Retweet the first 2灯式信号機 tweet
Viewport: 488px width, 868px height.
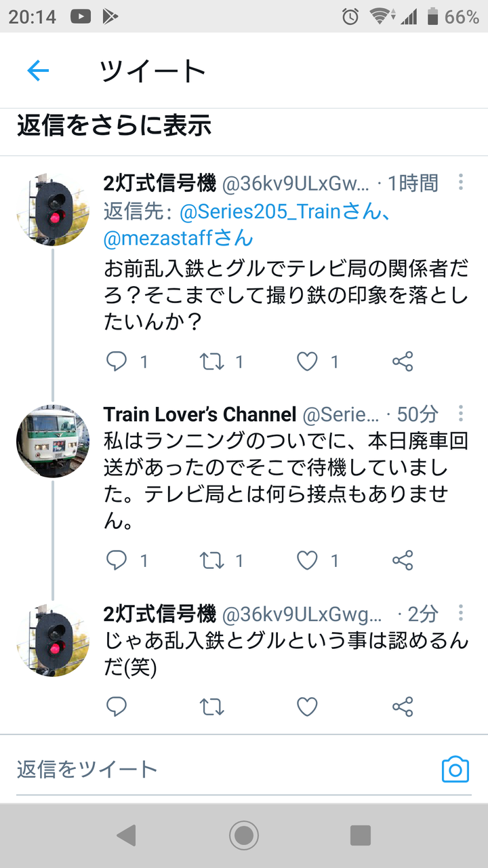pos(212,361)
